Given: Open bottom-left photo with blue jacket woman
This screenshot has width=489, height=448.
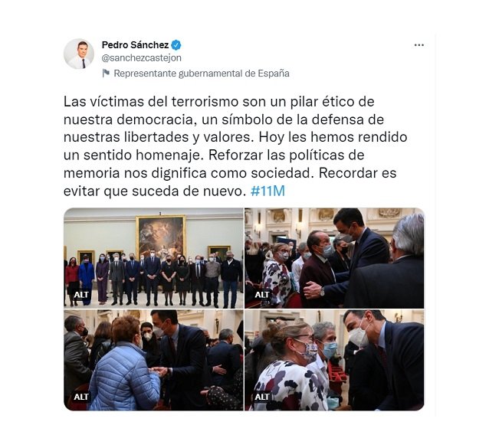Looking at the screenshot, I should click(153, 360).
